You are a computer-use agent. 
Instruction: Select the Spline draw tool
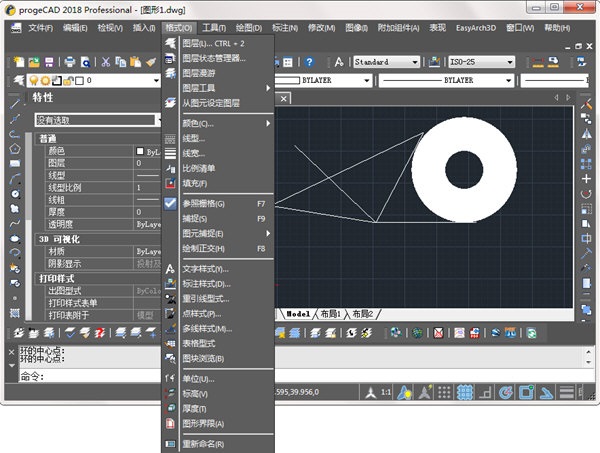click(x=15, y=223)
